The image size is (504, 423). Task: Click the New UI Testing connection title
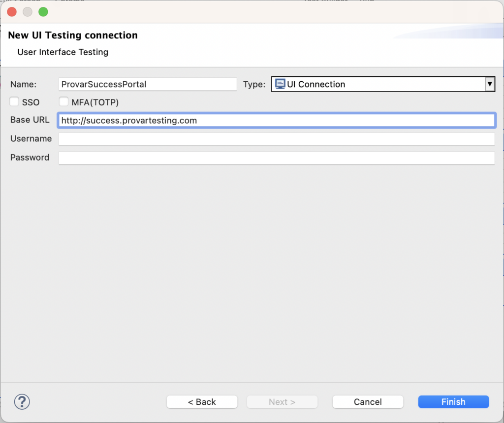click(72, 35)
